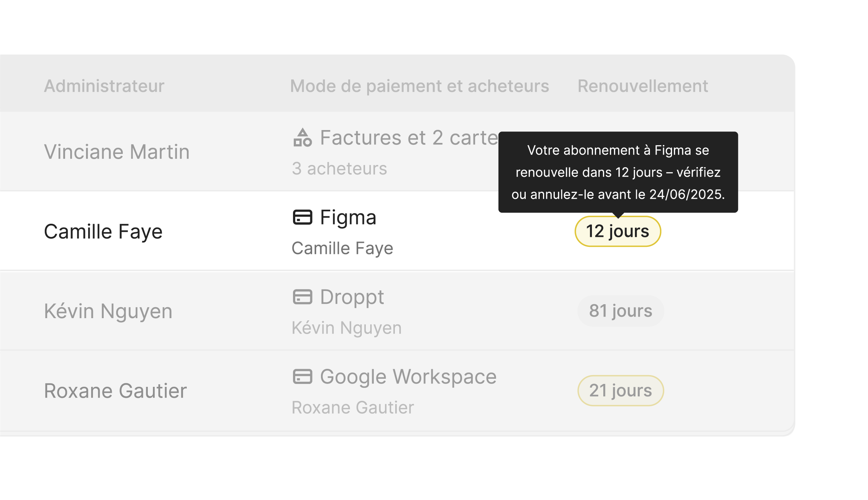This screenshot has height=500, width=868.
Task: Click buyer Roxane Gautier under Google Workspace
Action: click(353, 407)
